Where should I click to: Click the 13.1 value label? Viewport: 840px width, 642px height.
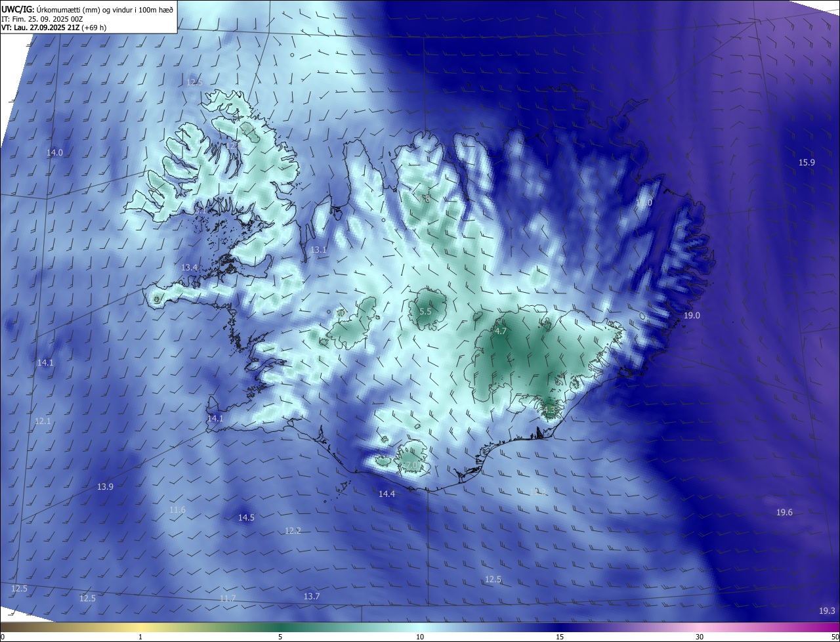(318, 250)
